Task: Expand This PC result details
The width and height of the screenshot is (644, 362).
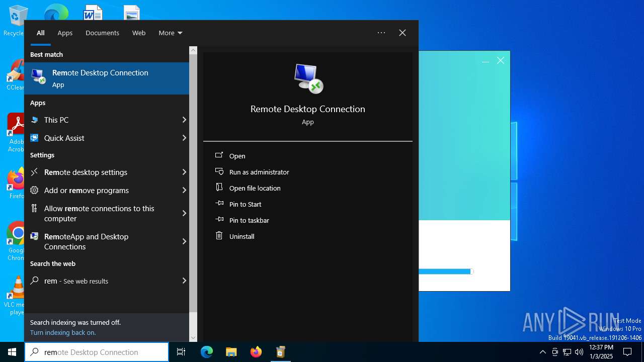Action: click(x=184, y=120)
